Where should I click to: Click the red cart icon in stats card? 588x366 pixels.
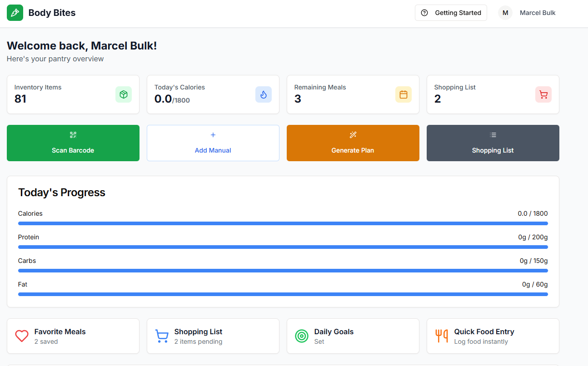click(x=543, y=94)
